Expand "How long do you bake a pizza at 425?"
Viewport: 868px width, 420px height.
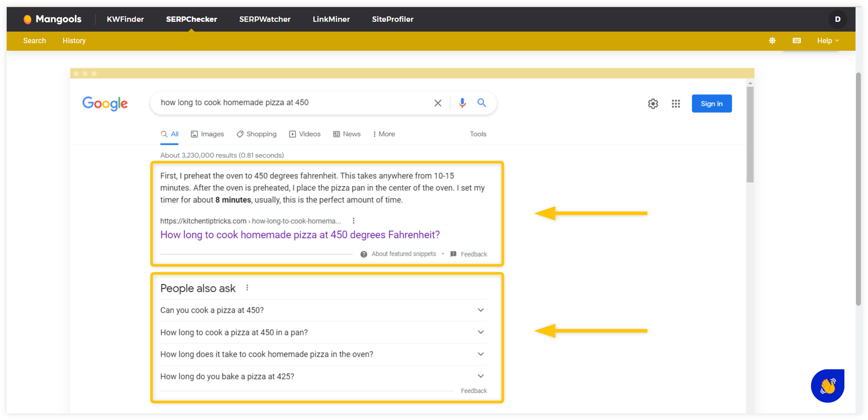[x=323, y=376]
